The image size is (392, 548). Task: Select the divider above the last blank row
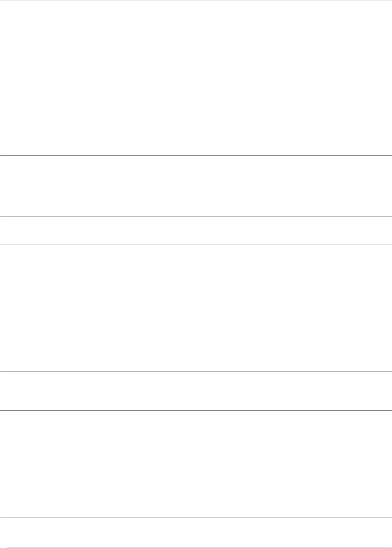[x=196, y=517]
